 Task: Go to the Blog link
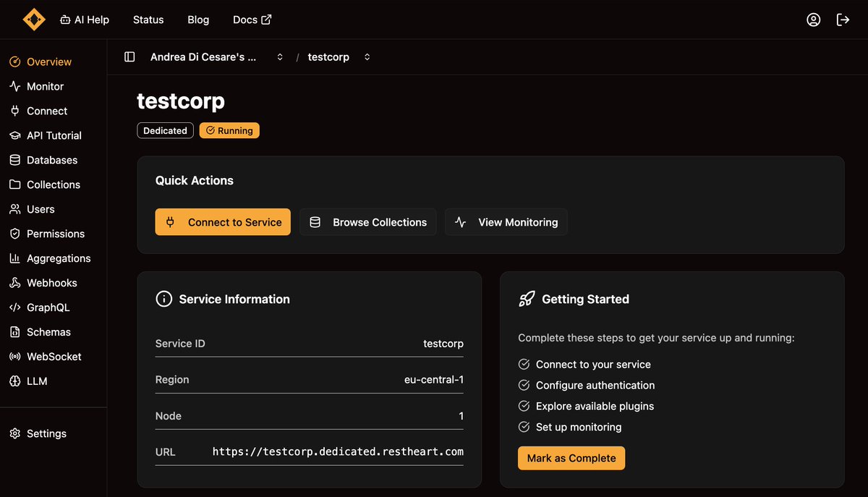tap(198, 20)
